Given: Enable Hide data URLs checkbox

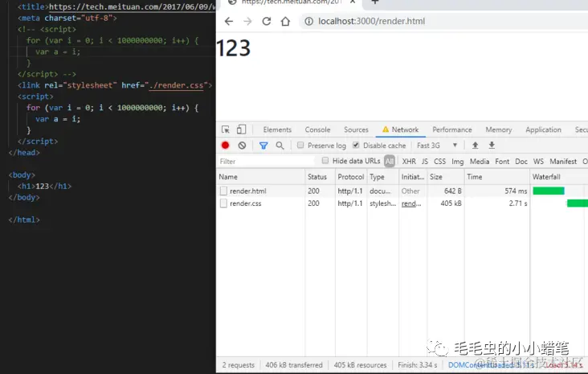Looking at the screenshot, I should (325, 161).
